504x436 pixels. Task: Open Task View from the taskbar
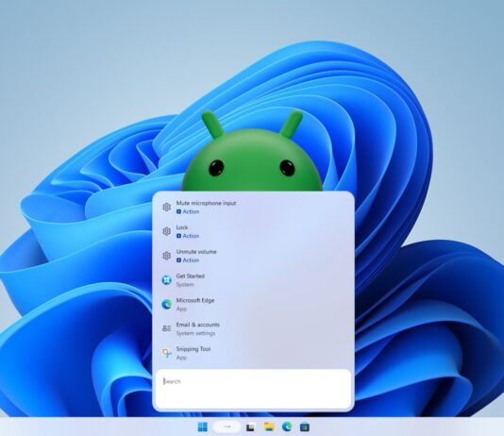[251, 428]
